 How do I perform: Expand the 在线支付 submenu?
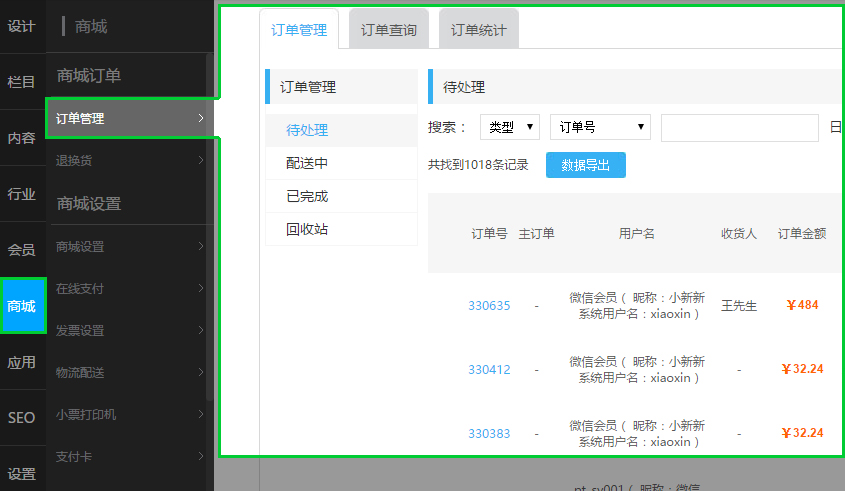[201, 289]
